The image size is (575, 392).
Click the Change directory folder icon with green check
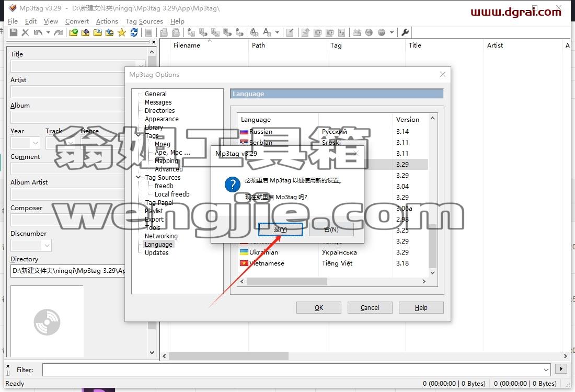[73, 32]
